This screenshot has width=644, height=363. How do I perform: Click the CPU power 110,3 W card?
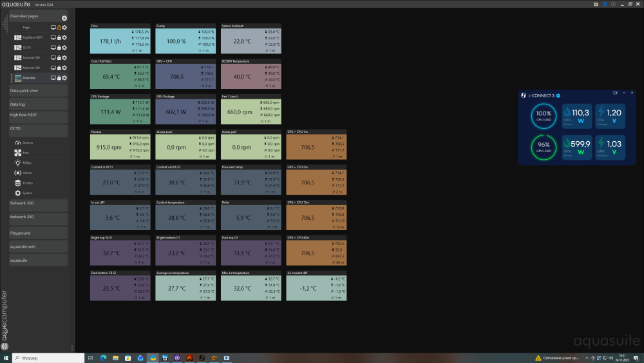577,116
